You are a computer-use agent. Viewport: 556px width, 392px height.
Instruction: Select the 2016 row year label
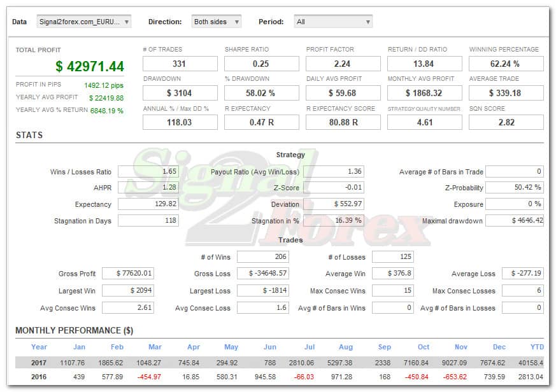point(39,377)
